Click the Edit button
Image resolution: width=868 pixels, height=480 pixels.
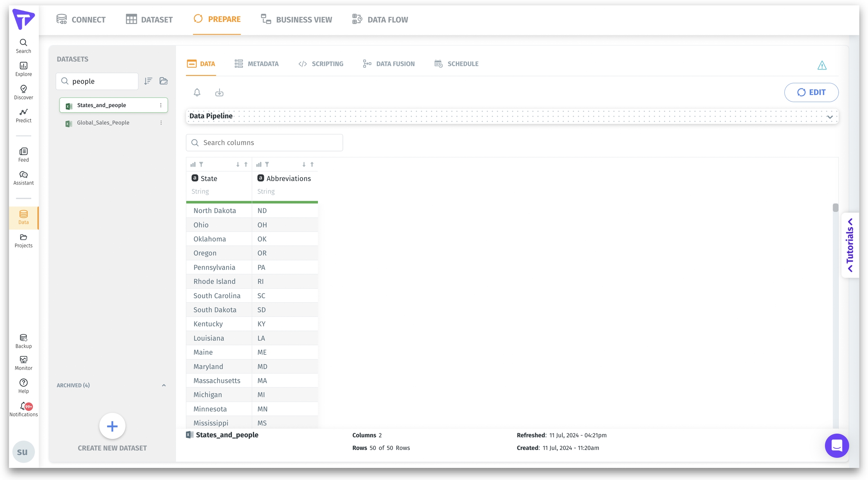point(811,92)
